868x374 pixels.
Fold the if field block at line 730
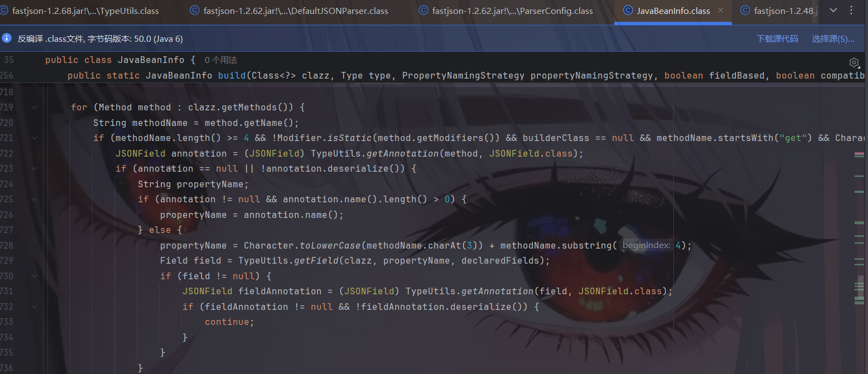(x=35, y=276)
